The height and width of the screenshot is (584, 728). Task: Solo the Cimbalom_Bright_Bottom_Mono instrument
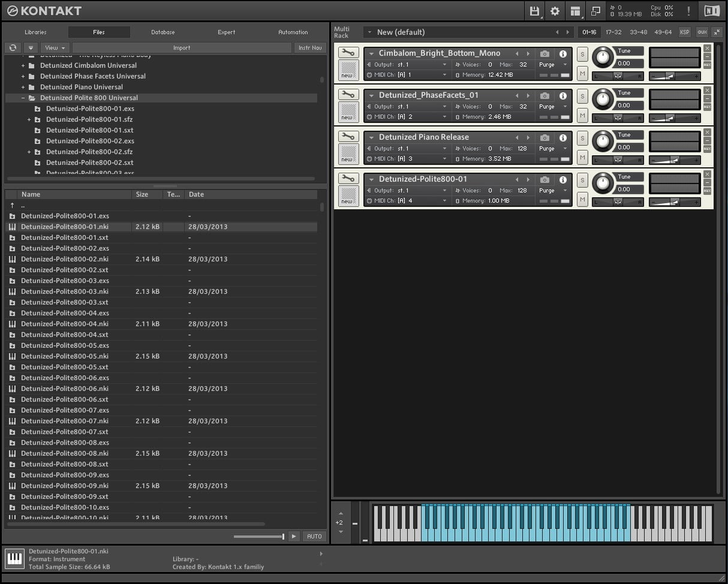pyautogui.click(x=582, y=55)
